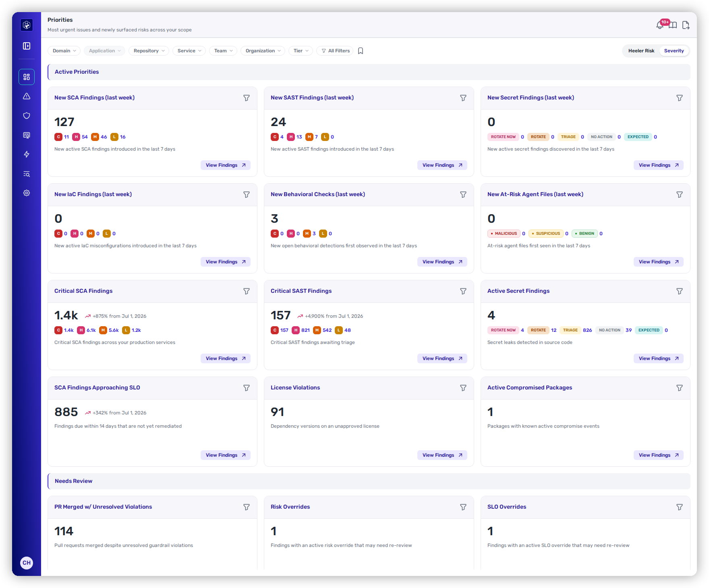Screen dimensions: 709x588
Task: Click the export document icon in the header
Action: [x=686, y=25]
